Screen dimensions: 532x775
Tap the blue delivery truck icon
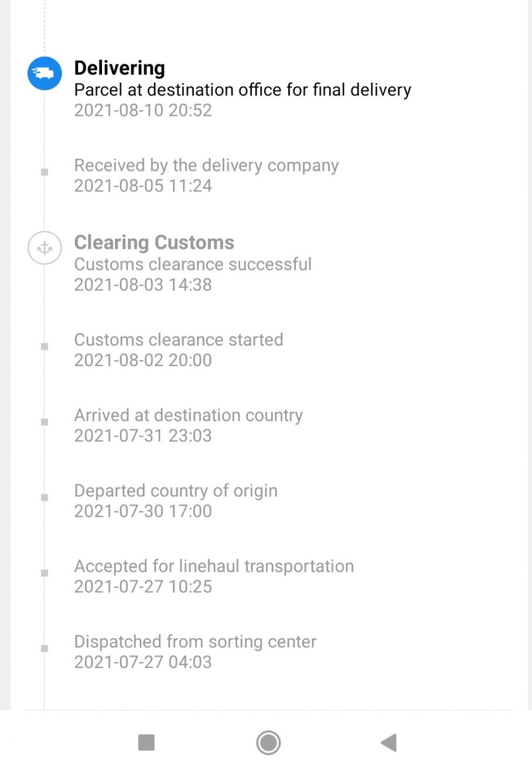pos(45,73)
